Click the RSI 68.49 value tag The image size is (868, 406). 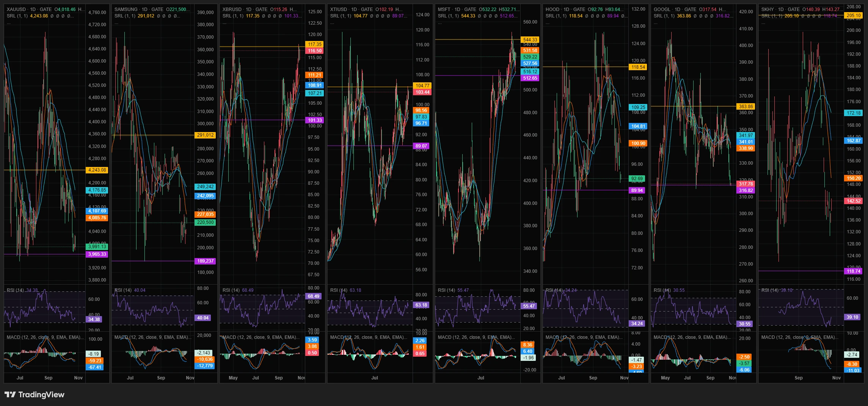point(313,296)
